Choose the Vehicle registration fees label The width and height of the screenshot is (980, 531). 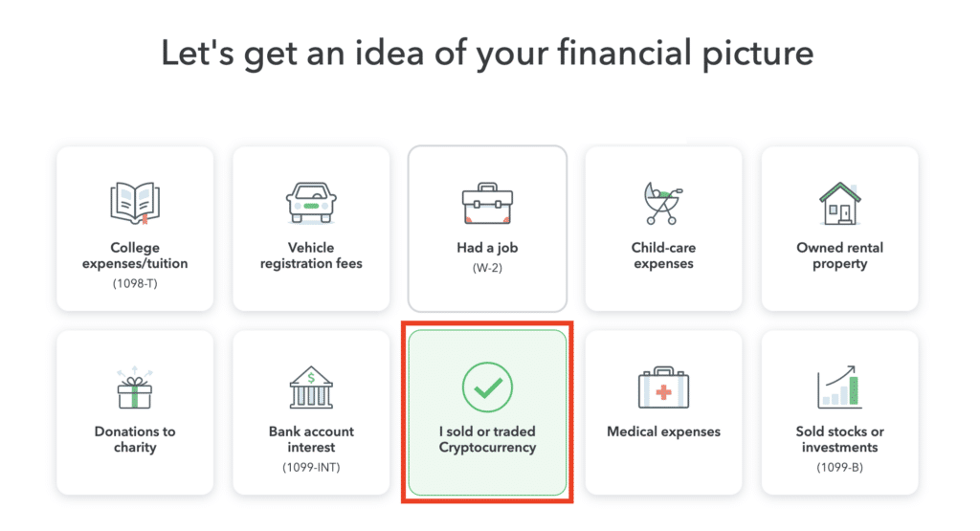311,255
